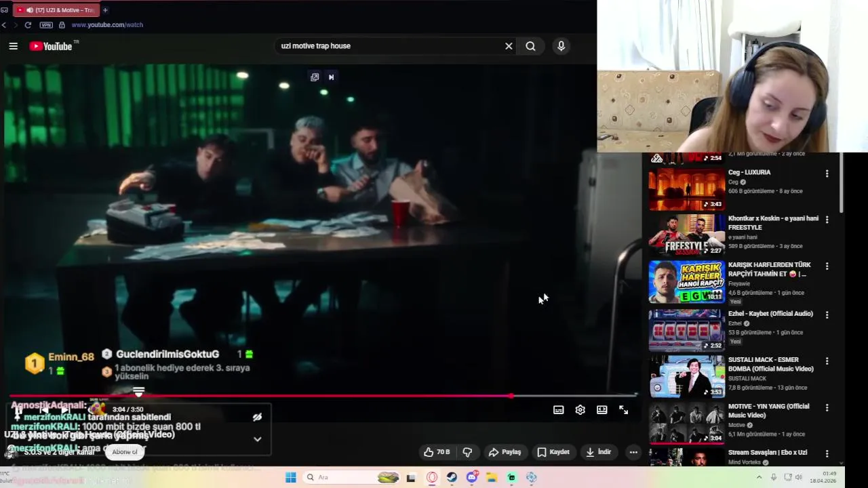Toggle the browser VPN badge
This screenshot has width=868, height=488.
tap(46, 25)
